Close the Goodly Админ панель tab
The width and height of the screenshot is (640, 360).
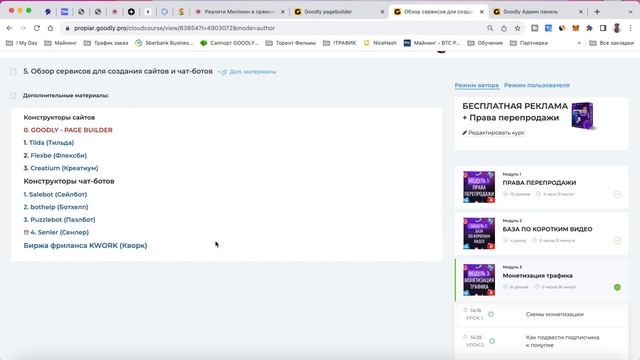[581, 12]
